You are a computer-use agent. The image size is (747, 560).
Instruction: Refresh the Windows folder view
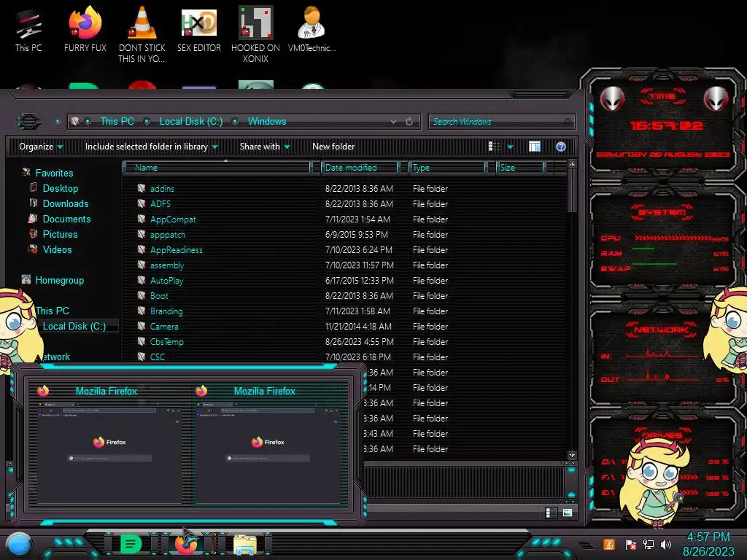pos(409,122)
